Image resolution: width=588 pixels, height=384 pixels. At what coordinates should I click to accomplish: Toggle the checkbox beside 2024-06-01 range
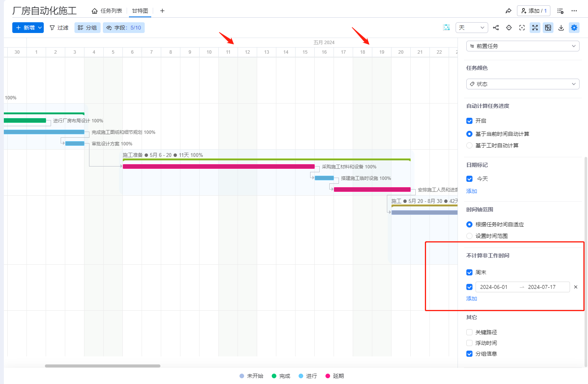coord(469,287)
